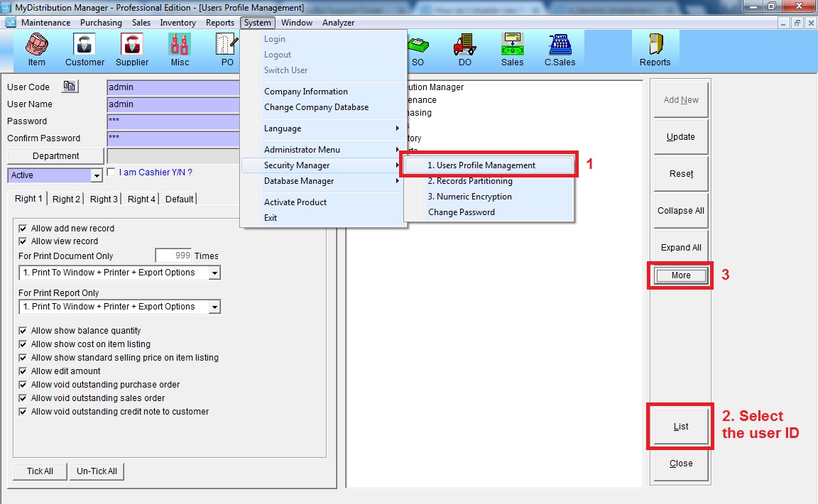Screen dimensions: 818x504
Task: Click the User Code lookup icon
Action: point(70,87)
